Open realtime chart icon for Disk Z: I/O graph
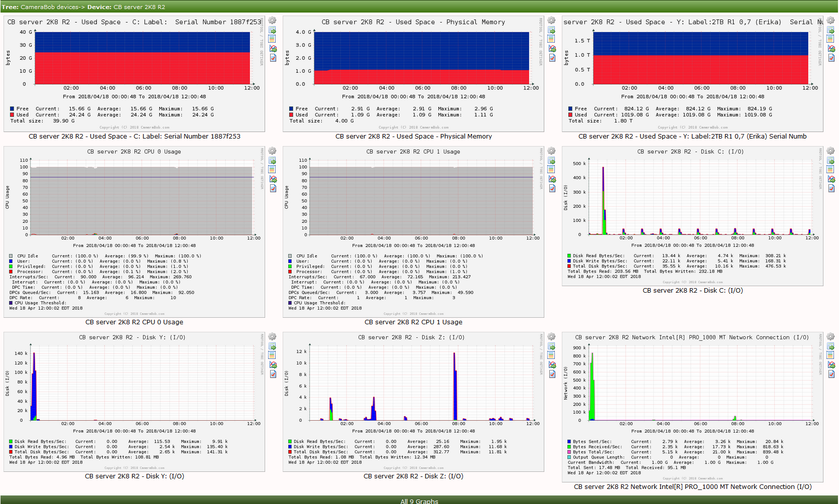The width and height of the screenshot is (839, 504). (x=552, y=365)
